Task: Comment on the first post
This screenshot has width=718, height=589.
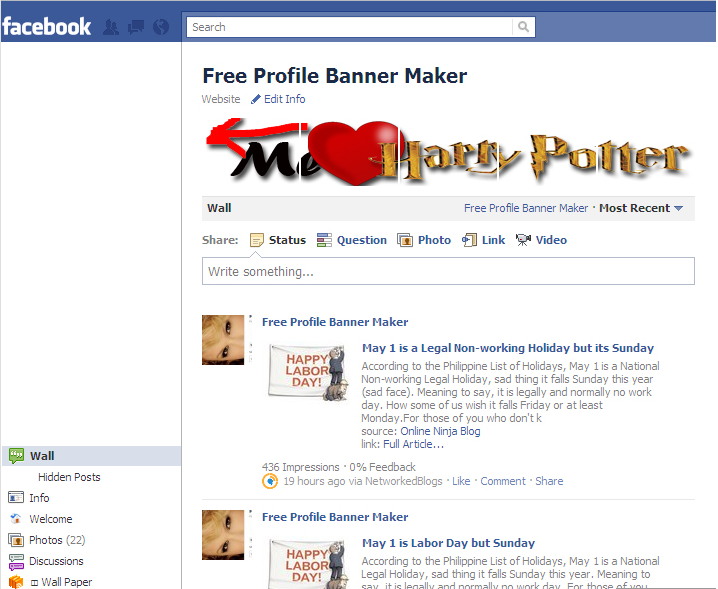Action: click(503, 481)
